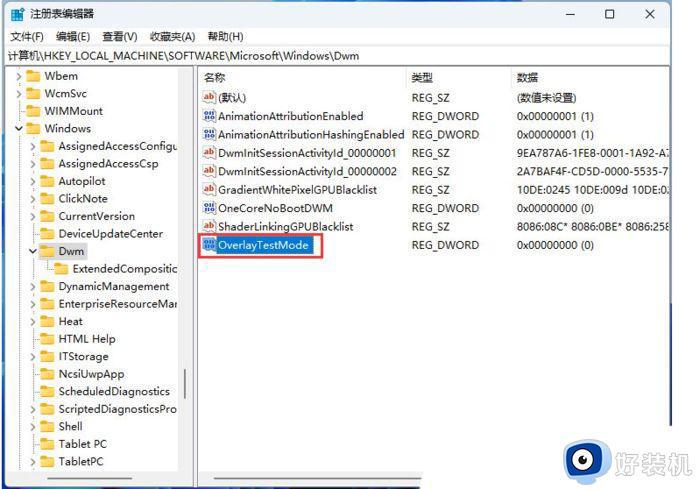Click the OverlayTestMode DWORD icon
This screenshot has width=700, height=489.
coord(209,245)
